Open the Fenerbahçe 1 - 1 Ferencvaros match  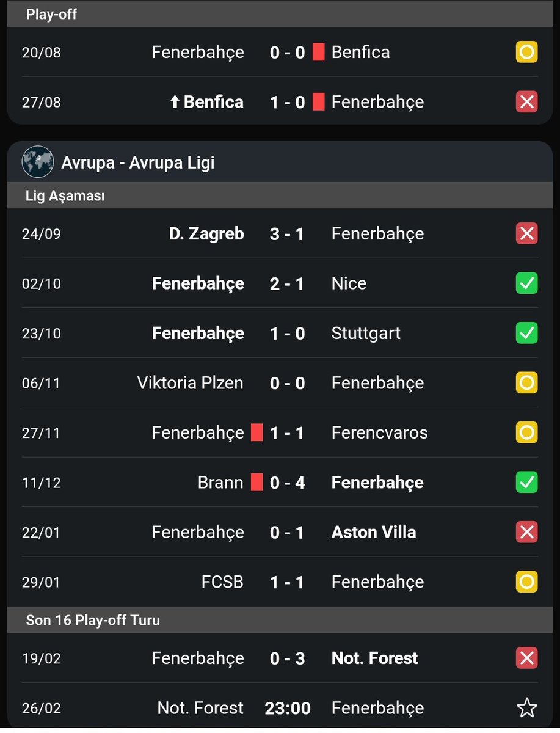(x=280, y=432)
